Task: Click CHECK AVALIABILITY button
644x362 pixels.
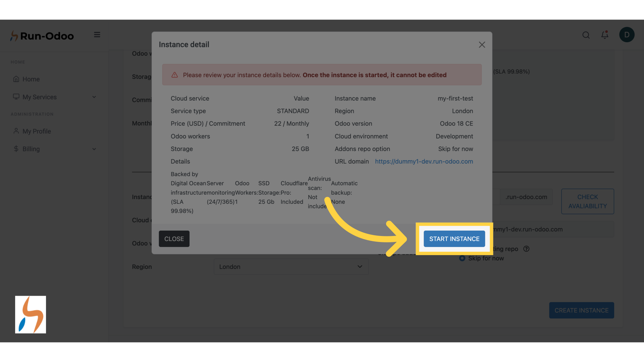Action: pyautogui.click(x=588, y=201)
